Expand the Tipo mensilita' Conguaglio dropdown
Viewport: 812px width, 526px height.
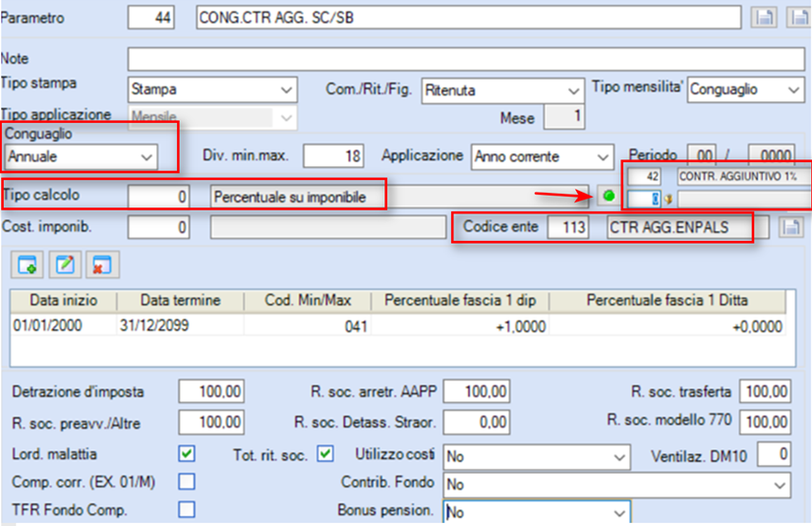click(x=746, y=89)
